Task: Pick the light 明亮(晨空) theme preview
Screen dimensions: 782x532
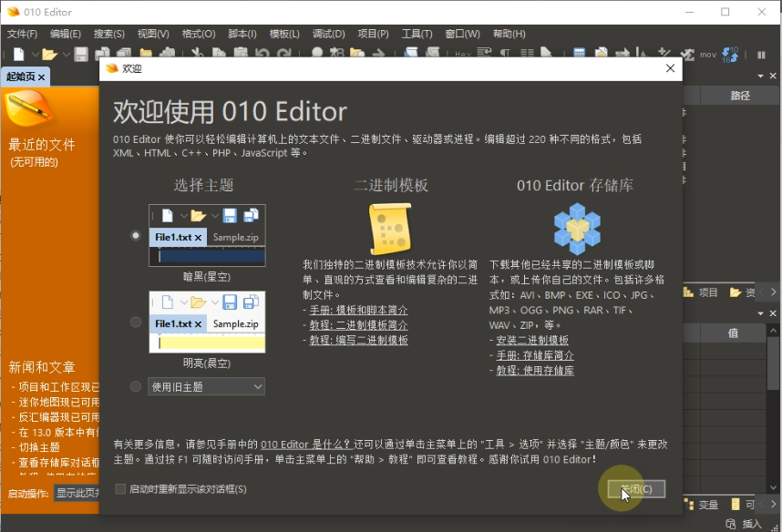Action: tap(207, 322)
